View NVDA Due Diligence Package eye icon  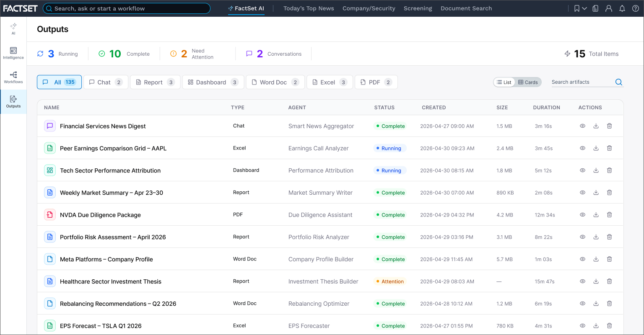tap(582, 214)
